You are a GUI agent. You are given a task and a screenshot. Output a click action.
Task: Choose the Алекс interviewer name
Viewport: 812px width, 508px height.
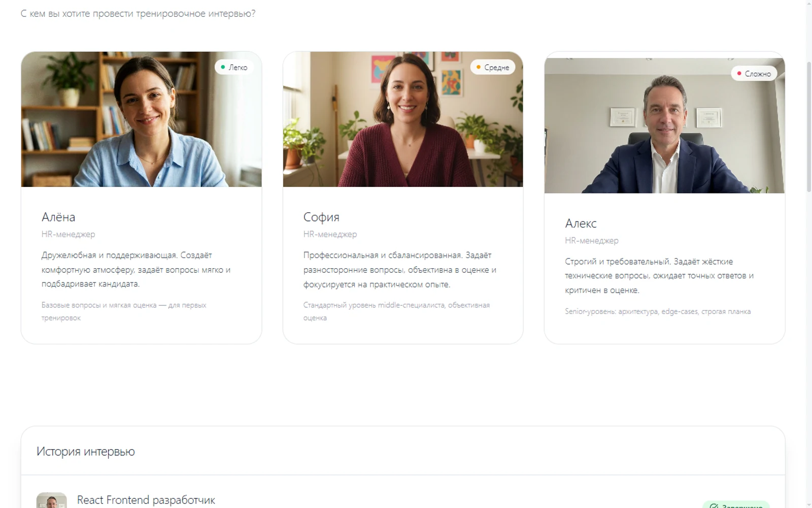point(581,224)
